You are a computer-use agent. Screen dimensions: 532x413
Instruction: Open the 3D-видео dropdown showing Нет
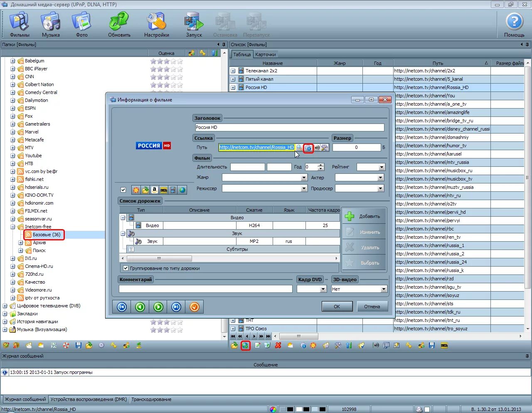[384, 289]
